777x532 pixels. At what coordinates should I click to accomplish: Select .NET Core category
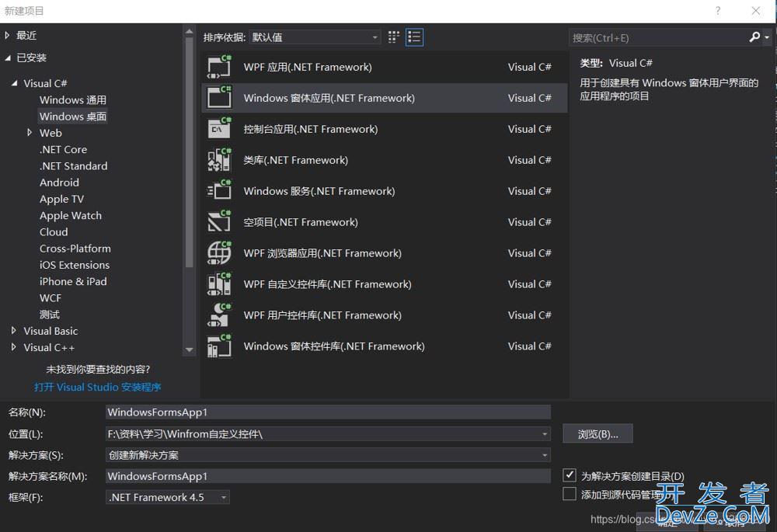coord(63,149)
